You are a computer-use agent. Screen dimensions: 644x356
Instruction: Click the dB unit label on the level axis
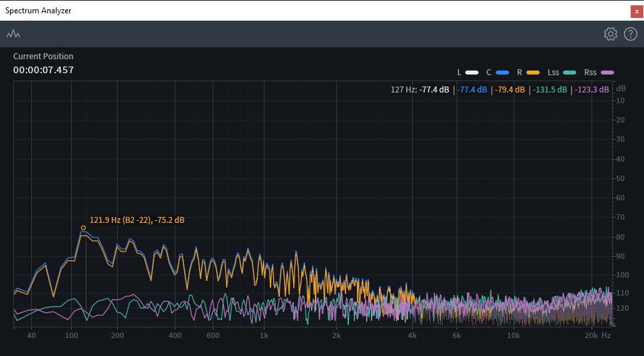621,89
